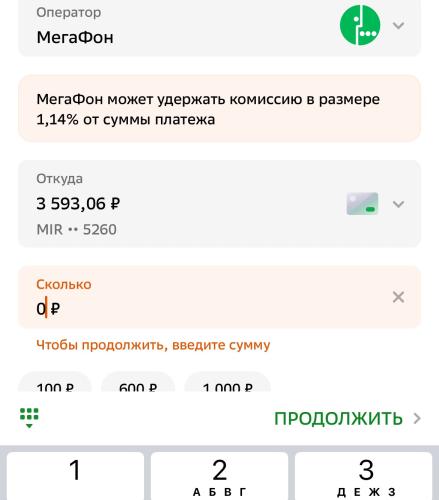Image resolution: width=439 pixels, height=500 pixels.
Task: Open the МегаФон operator selection field
Action: 219,28
